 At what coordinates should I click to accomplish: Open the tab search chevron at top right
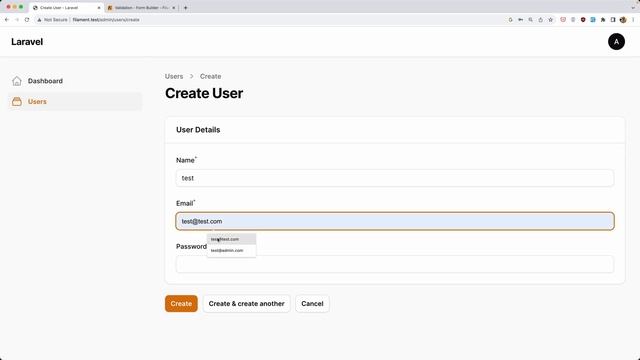pos(633,8)
